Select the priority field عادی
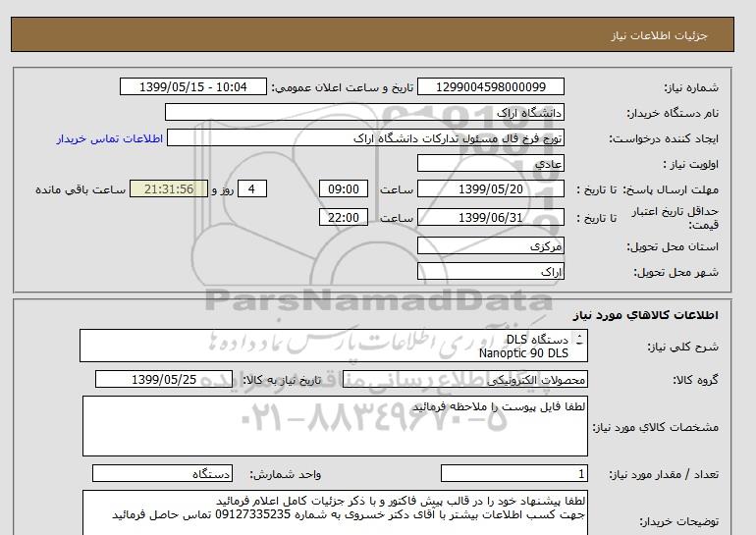Image resolution: width=756 pixels, height=535 pixels. pyautogui.click(x=490, y=163)
